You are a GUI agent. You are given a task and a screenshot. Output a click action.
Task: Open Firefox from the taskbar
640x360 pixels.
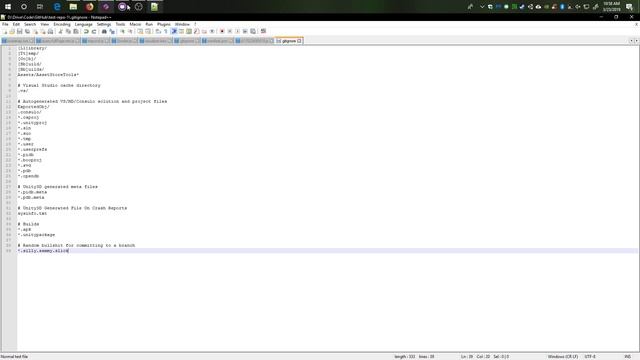(89, 7)
